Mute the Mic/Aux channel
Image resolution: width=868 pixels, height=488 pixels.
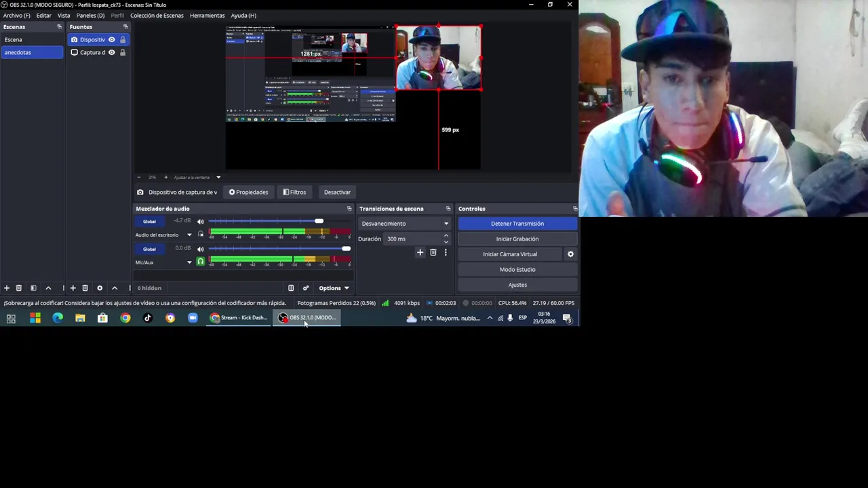pyautogui.click(x=200, y=249)
